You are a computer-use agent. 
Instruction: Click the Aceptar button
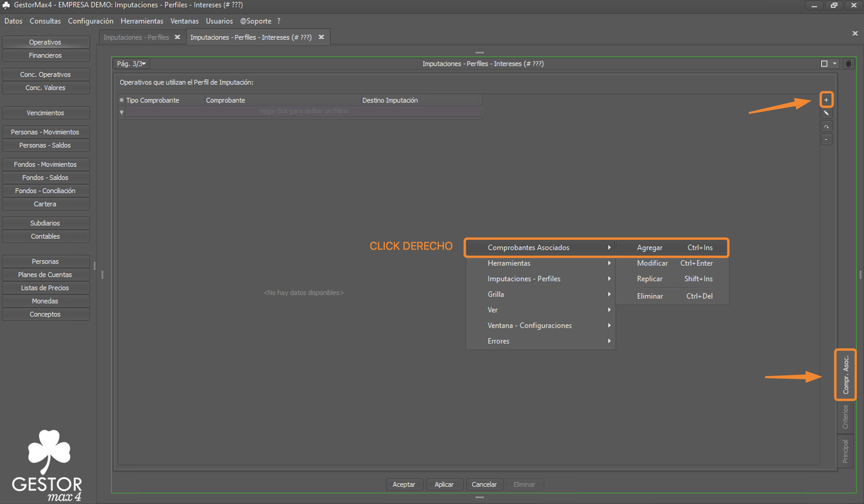coord(404,485)
